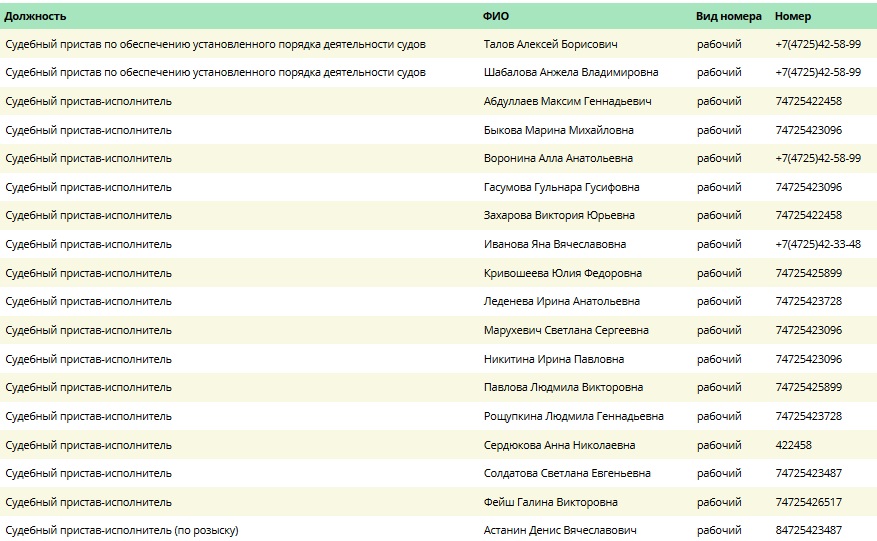Click 'рабочий' in Талов's row

[719, 44]
